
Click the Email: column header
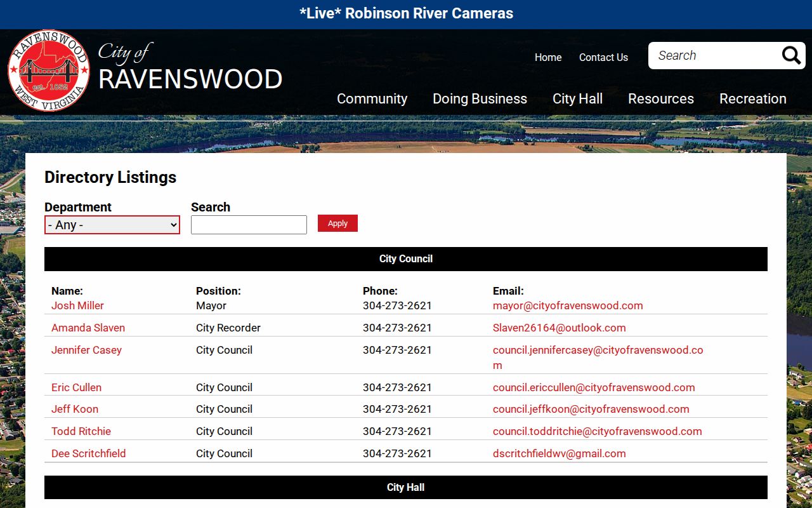point(508,291)
